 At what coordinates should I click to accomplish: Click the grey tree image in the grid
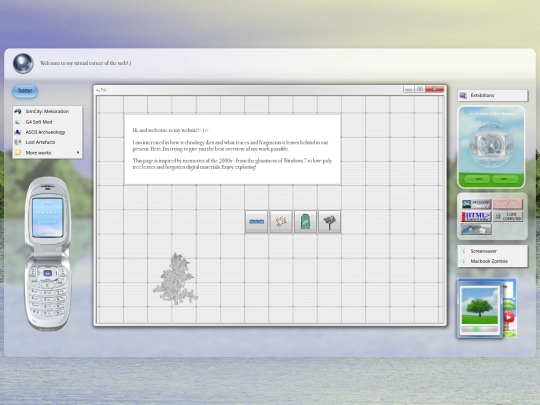point(175,279)
